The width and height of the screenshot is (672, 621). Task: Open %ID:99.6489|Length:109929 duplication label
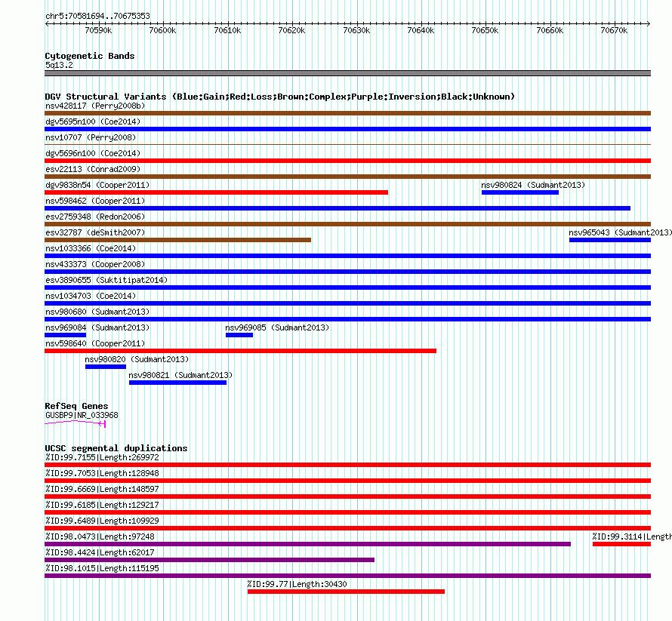tap(102, 521)
